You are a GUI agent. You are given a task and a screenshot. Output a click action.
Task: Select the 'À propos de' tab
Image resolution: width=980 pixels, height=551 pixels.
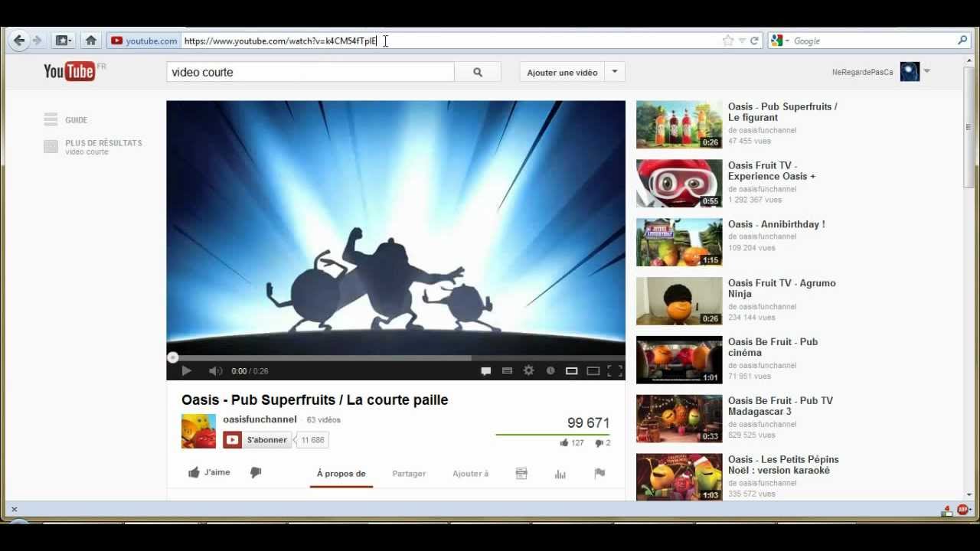coord(341,474)
